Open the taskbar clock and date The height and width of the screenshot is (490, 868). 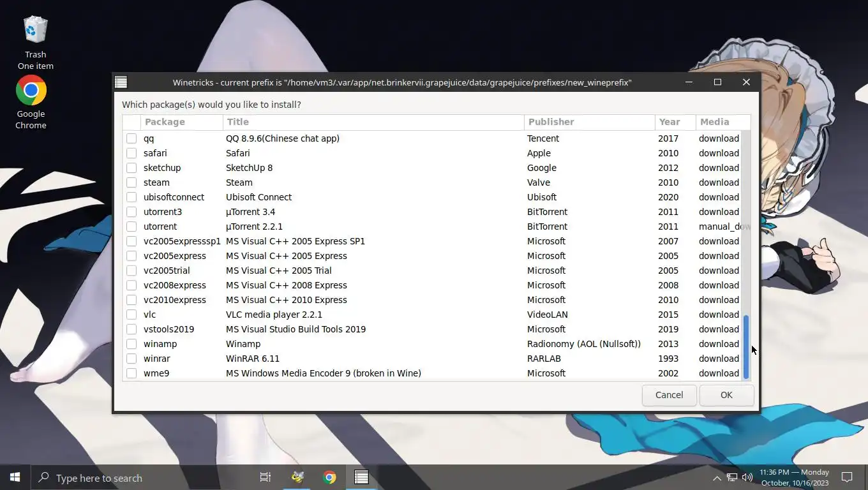pos(794,477)
